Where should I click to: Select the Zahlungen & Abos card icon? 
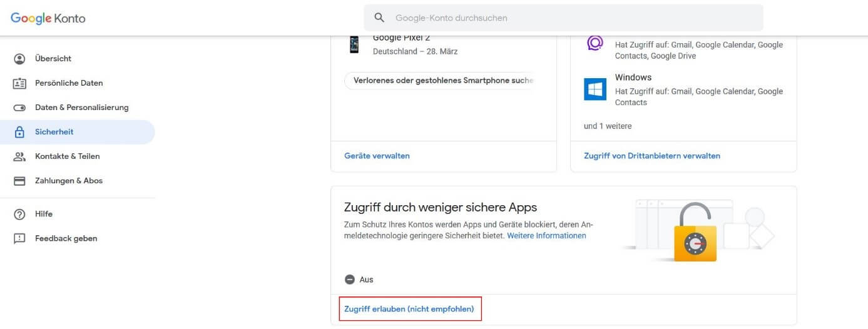point(19,181)
